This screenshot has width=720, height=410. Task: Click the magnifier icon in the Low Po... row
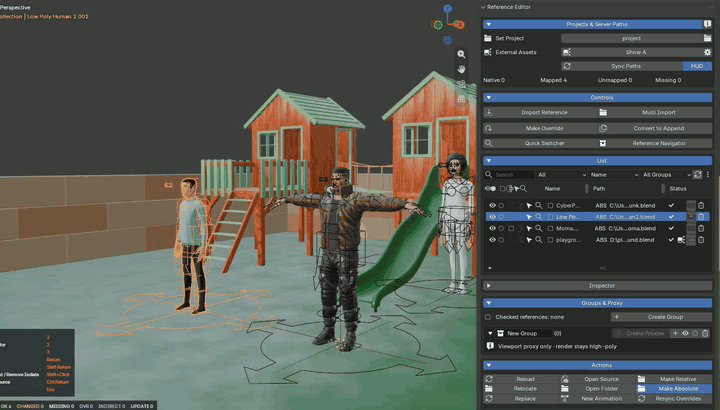pyautogui.click(x=539, y=217)
